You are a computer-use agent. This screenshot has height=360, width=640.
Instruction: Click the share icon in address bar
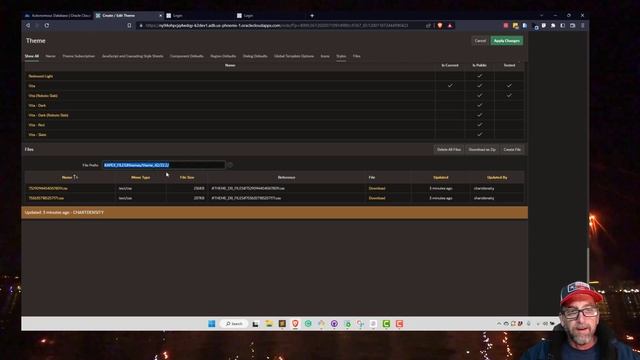point(428,25)
